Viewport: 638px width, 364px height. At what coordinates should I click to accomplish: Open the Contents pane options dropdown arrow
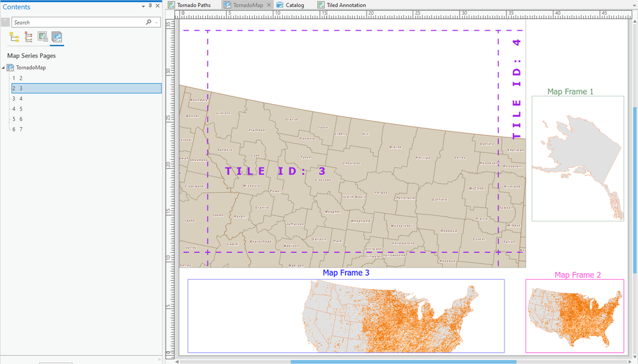(142, 6)
